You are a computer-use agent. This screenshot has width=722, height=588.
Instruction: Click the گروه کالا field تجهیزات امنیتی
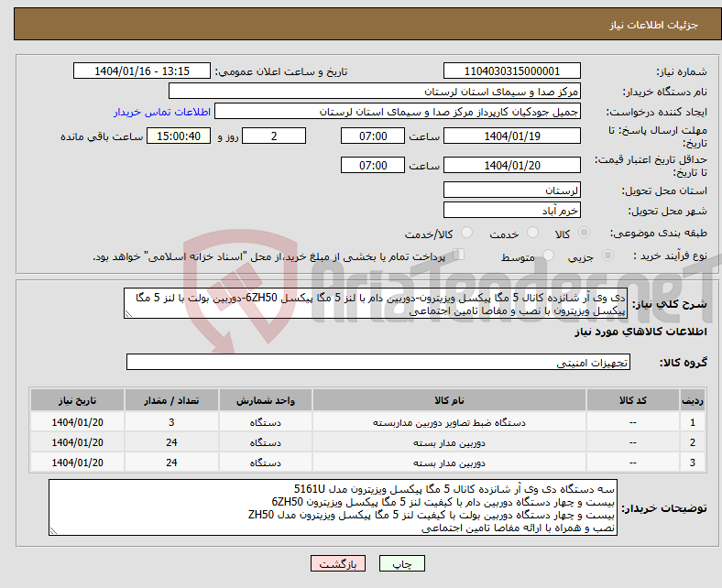pos(378,362)
